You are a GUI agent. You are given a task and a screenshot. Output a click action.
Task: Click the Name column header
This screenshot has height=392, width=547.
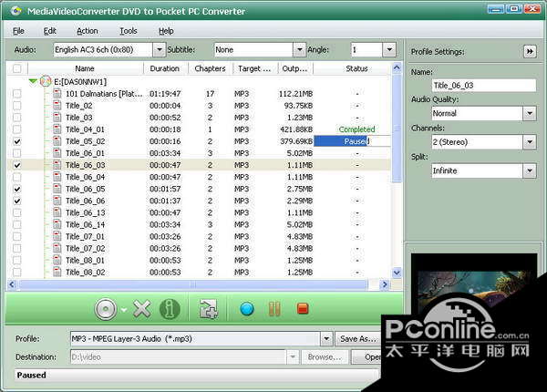85,68
